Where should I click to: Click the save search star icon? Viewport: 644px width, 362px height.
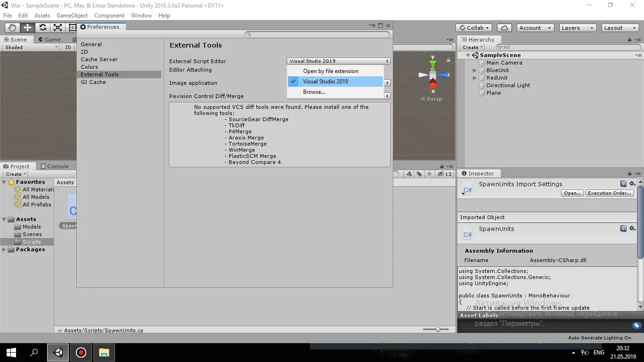click(429, 174)
